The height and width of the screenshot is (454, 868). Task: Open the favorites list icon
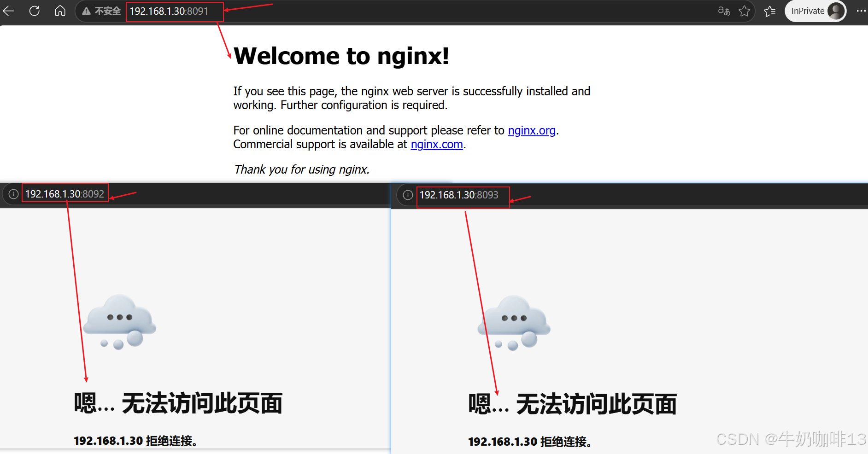pyautogui.click(x=769, y=11)
